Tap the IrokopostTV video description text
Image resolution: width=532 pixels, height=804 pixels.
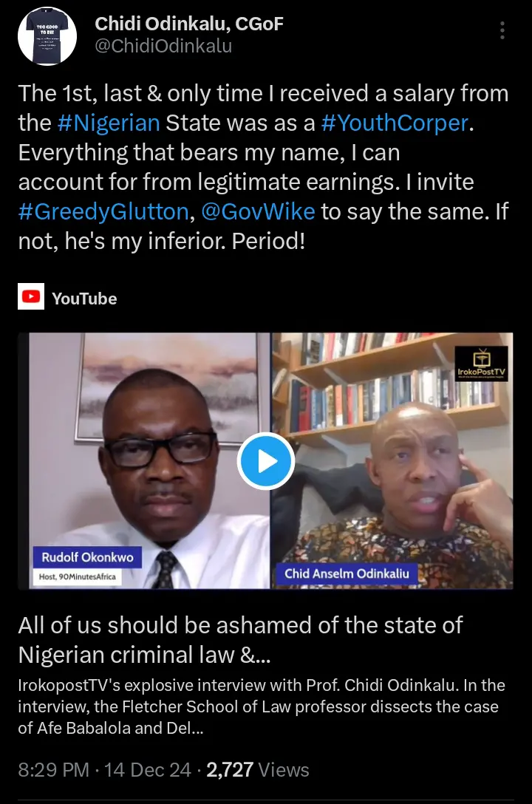click(262, 706)
